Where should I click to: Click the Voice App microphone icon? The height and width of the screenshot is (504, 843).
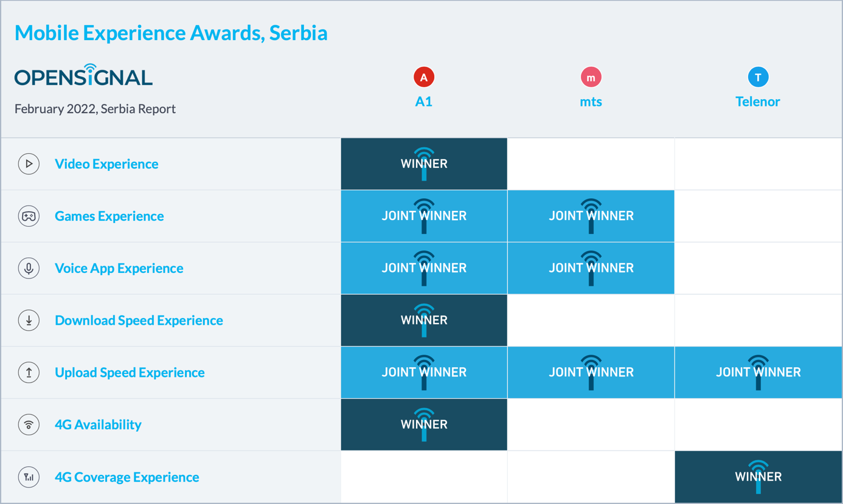29,268
